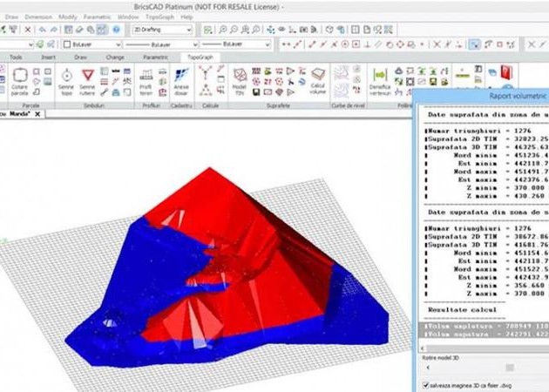
Task: Toggle 'salveaza imaginea 3D ca fisier .dwg' checkbox
Action: (x=424, y=385)
